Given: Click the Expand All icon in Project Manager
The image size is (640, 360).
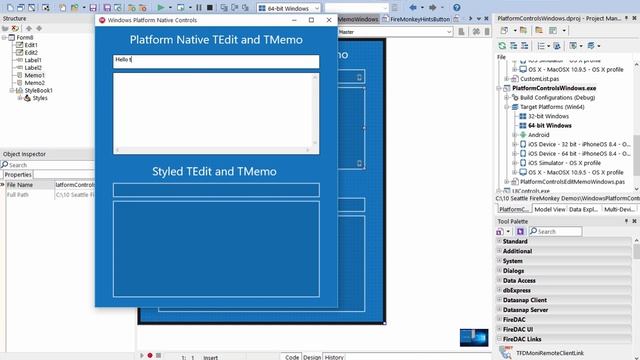Looking at the screenshot, I should coord(513,46).
